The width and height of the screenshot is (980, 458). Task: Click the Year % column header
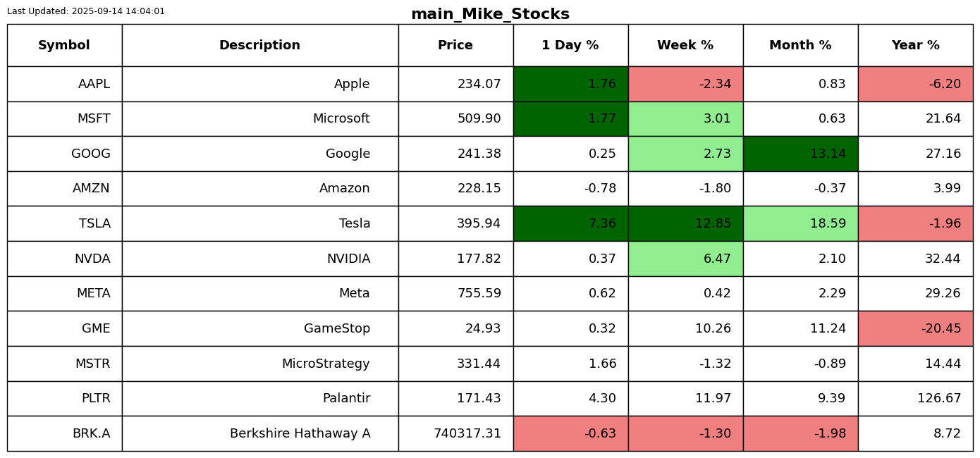point(915,46)
